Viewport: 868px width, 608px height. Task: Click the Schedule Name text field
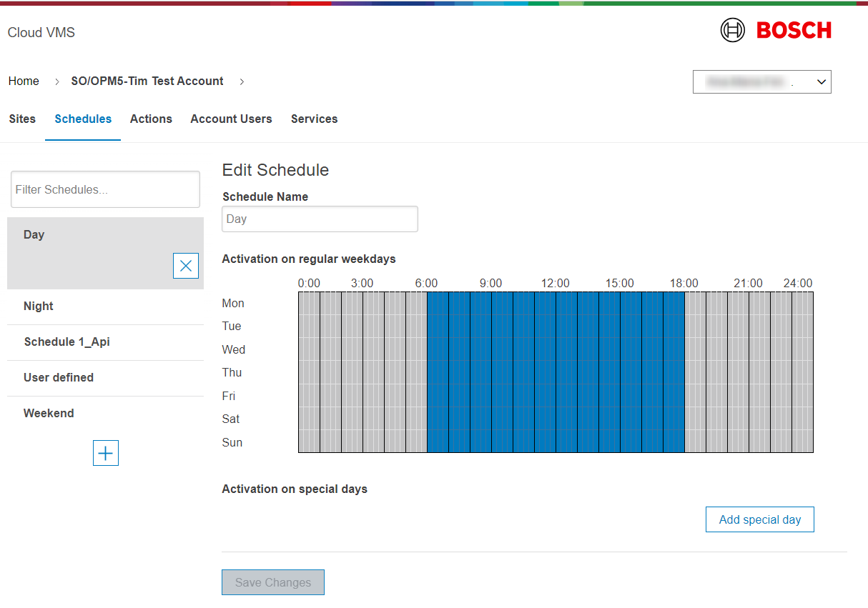click(x=320, y=219)
